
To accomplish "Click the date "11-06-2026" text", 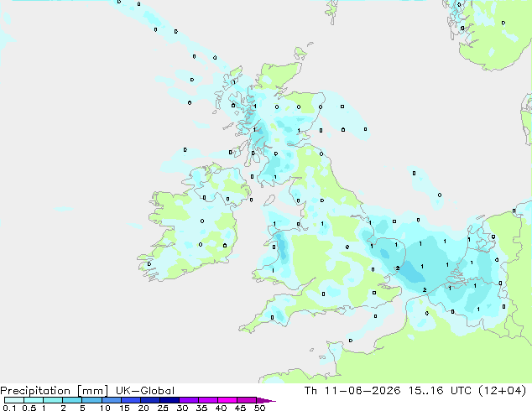I will tap(362, 391).
